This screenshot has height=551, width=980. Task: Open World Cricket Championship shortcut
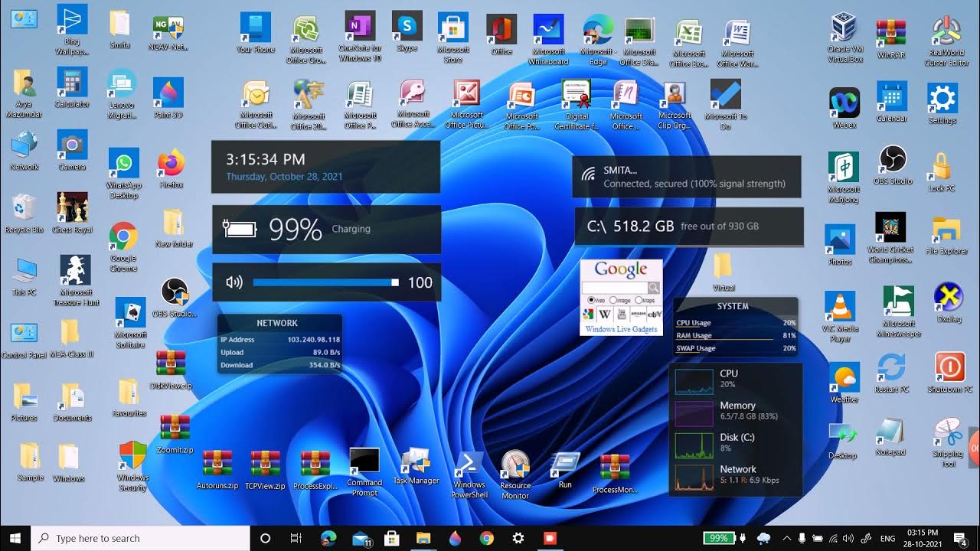[x=890, y=238]
